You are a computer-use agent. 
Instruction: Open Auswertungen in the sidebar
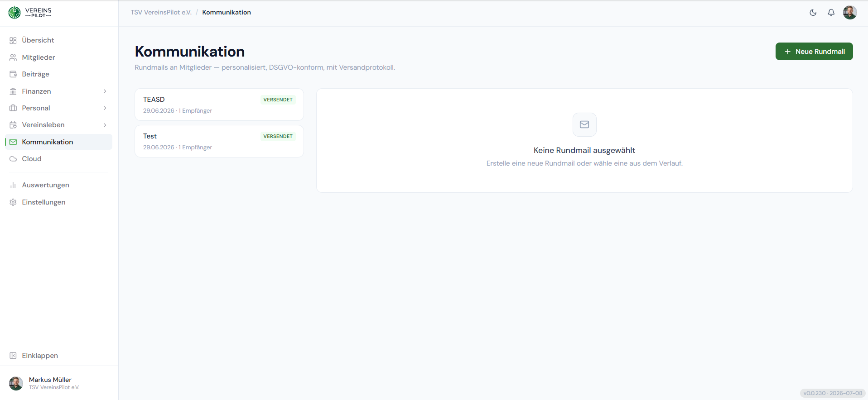coord(58,185)
